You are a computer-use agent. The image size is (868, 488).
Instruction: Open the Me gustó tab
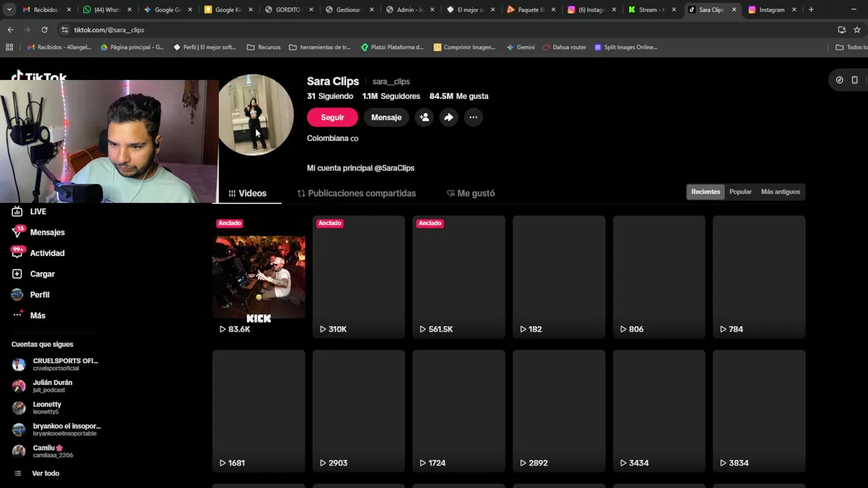pos(471,193)
